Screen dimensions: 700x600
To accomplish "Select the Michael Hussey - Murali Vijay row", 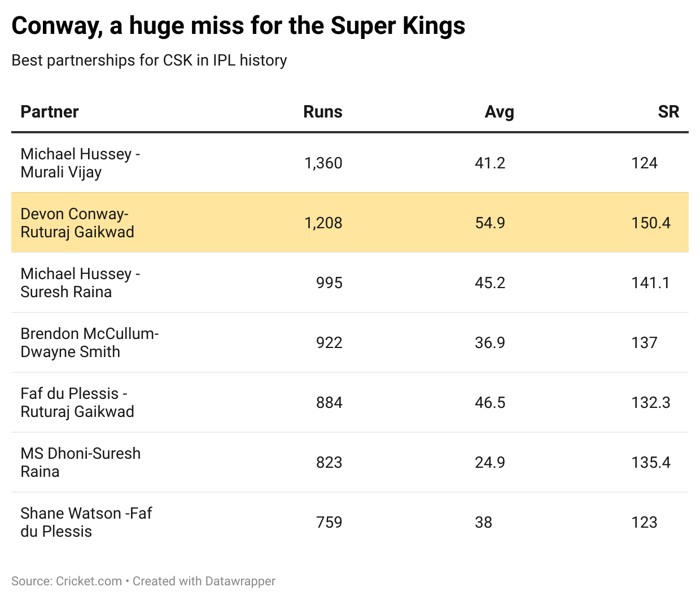I will (x=80, y=163).
